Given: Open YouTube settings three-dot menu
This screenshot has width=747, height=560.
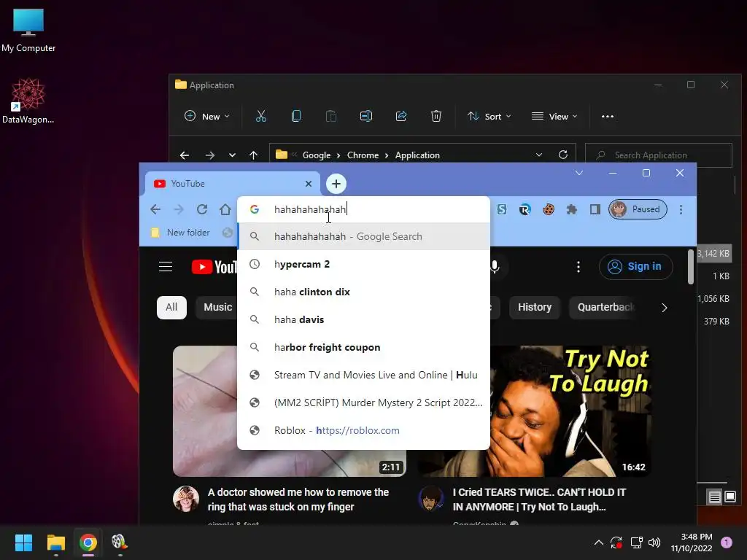Looking at the screenshot, I should (x=578, y=267).
